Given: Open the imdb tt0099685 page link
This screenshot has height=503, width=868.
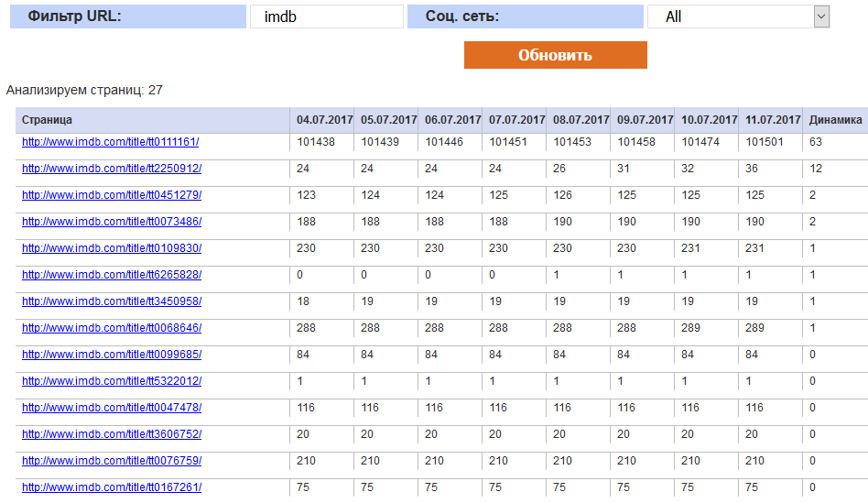Looking at the screenshot, I should [112, 355].
